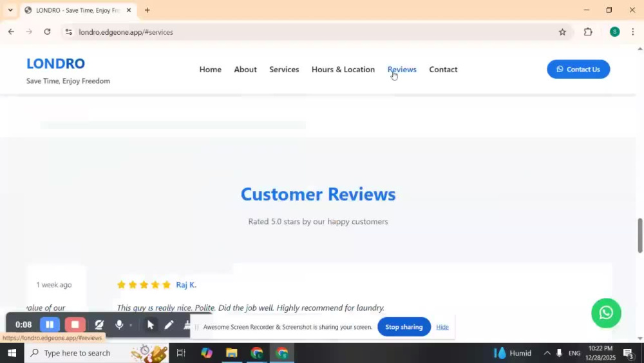
Task: Click Stop sharing button
Action: click(404, 327)
